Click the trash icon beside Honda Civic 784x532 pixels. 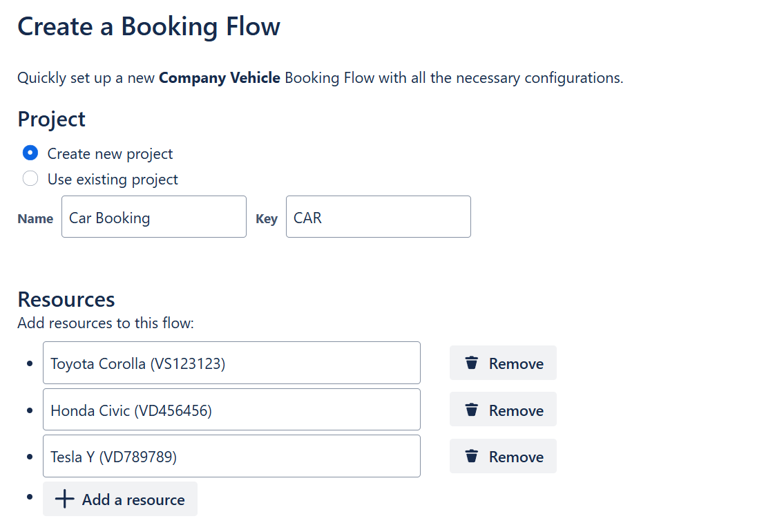(472, 410)
